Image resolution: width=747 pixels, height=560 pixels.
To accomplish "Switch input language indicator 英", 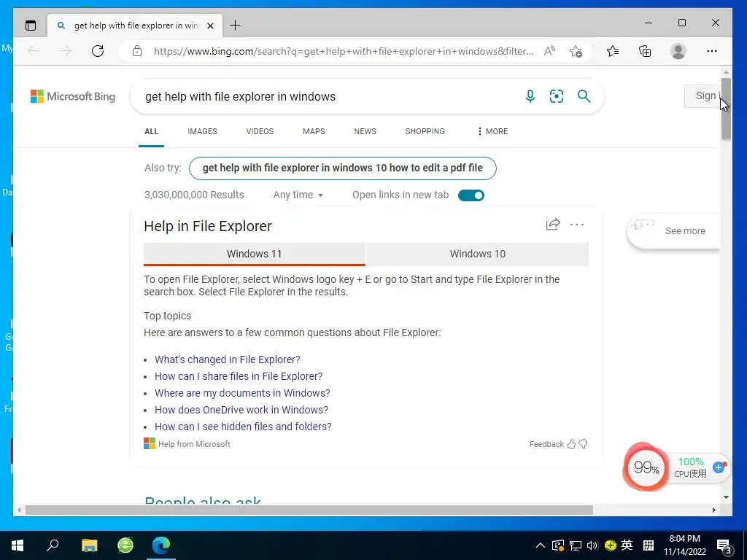I will (627, 545).
